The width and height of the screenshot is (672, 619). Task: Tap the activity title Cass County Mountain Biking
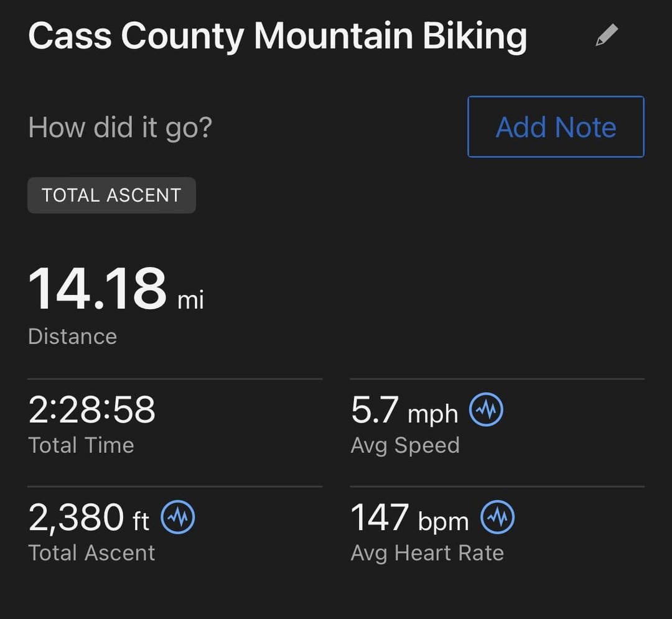tap(278, 37)
